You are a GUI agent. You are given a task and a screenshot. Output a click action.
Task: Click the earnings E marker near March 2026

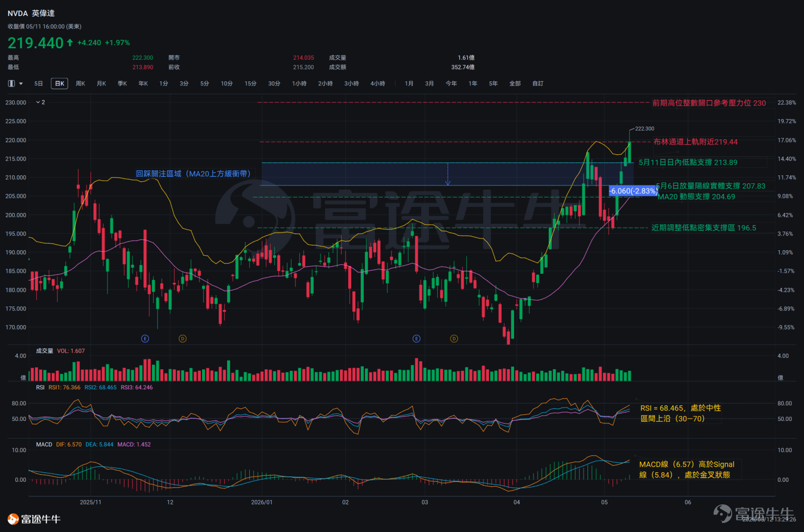417,339
